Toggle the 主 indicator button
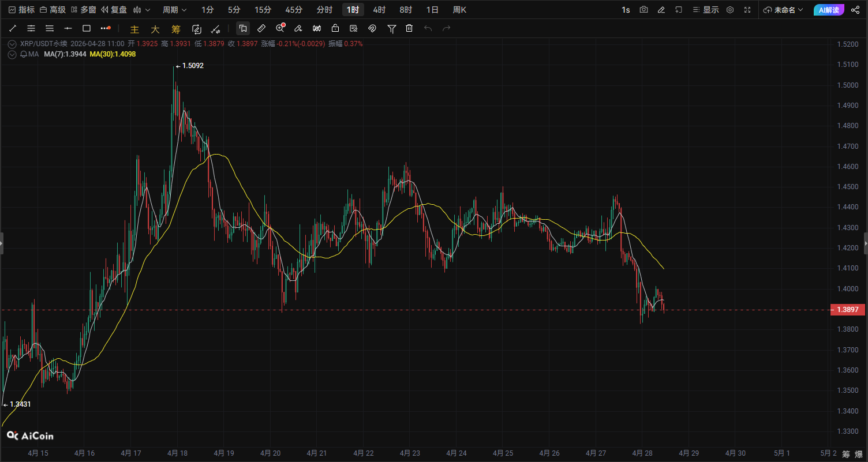 (134, 29)
